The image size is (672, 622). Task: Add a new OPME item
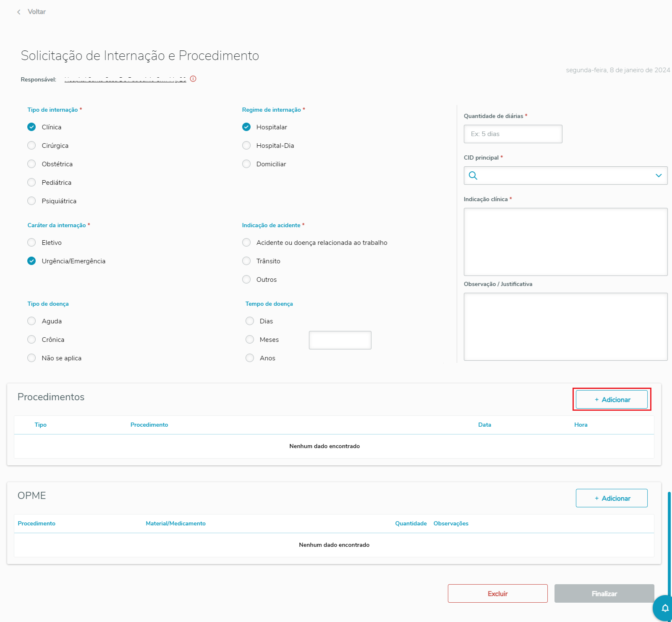pyautogui.click(x=612, y=498)
